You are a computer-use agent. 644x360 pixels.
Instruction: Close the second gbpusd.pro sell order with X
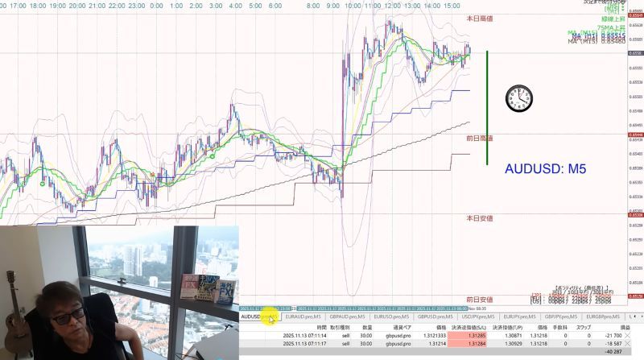click(627, 344)
